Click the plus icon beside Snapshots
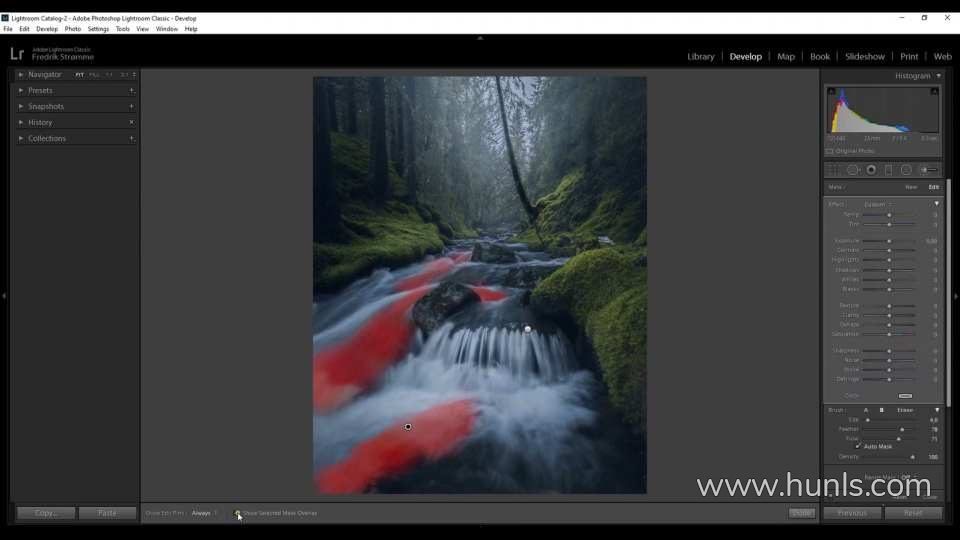The width and height of the screenshot is (960, 540). (132, 107)
